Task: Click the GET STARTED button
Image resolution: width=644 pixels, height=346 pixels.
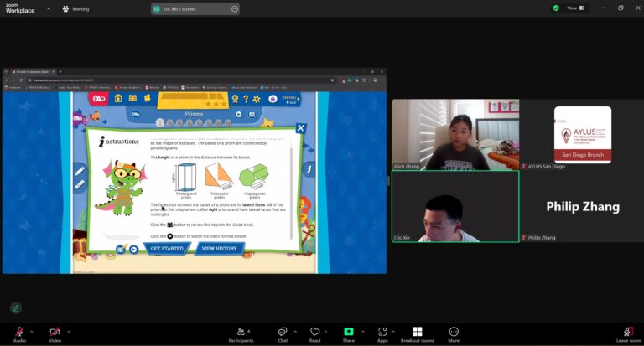Action: click(x=167, y=249)
